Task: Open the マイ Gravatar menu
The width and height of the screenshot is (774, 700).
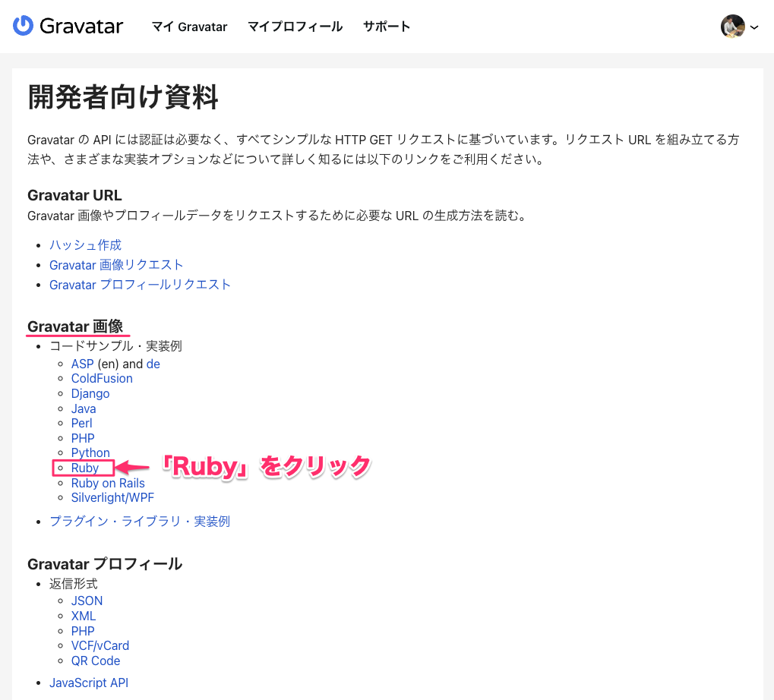Action: [x=190, y=27]
